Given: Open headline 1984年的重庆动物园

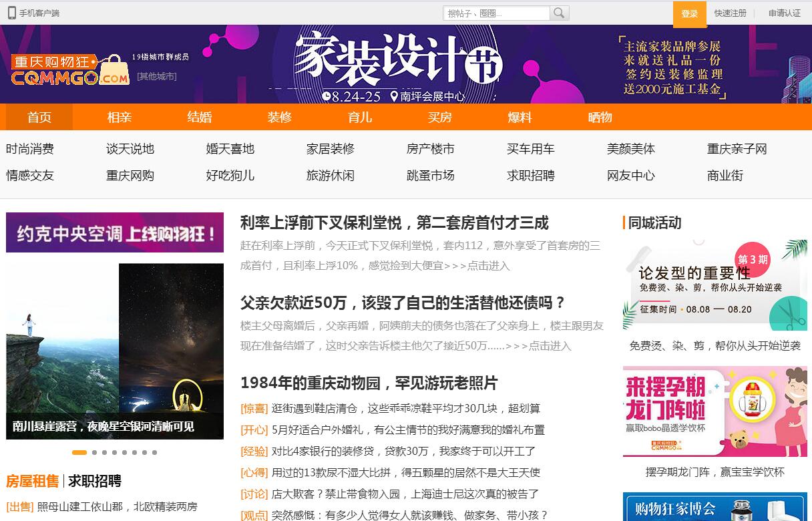Looking at the screenshot, I should [x=369, y=383].
